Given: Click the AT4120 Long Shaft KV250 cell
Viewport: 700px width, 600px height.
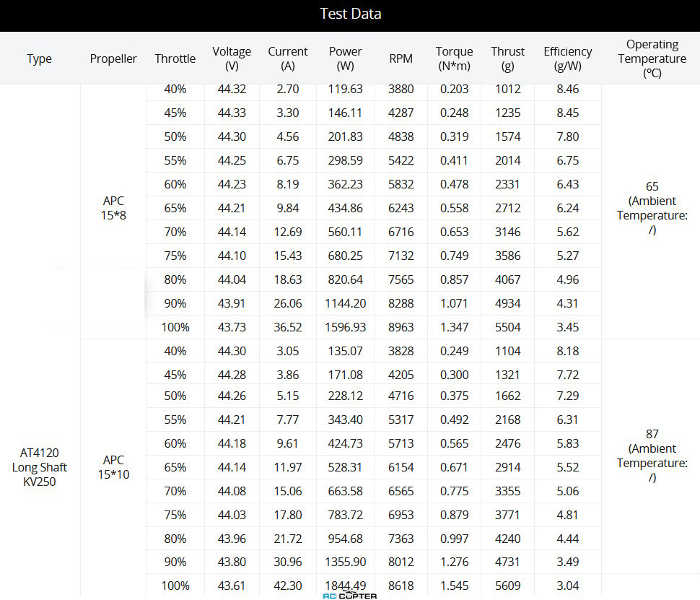Looking at the screenshot, I should (x=39, y=467).
